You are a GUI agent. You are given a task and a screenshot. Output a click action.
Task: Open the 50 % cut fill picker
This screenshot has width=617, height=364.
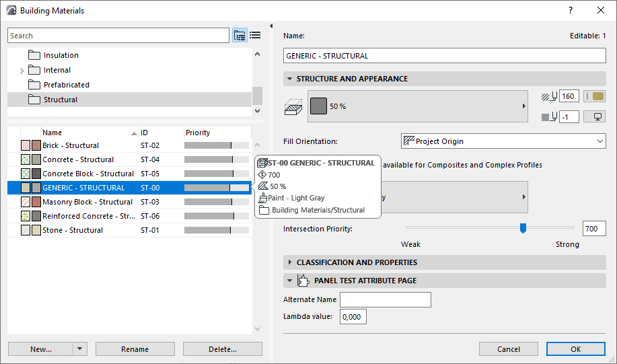point(417,106)
